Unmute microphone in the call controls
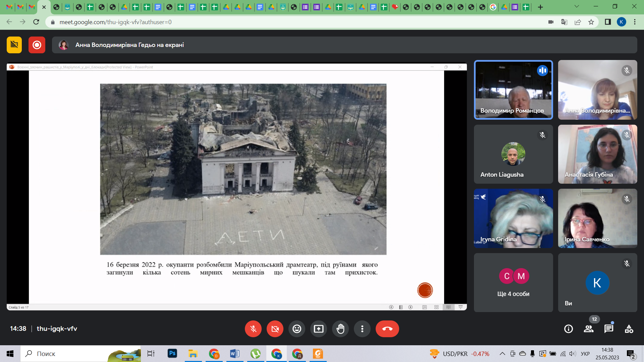 [253, 329]
